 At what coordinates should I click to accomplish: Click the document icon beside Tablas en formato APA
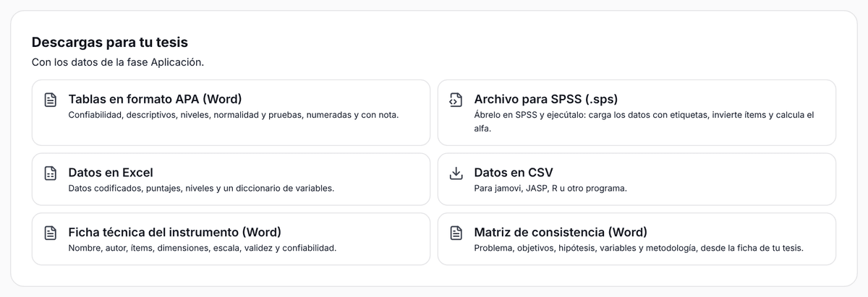point(50,100)
